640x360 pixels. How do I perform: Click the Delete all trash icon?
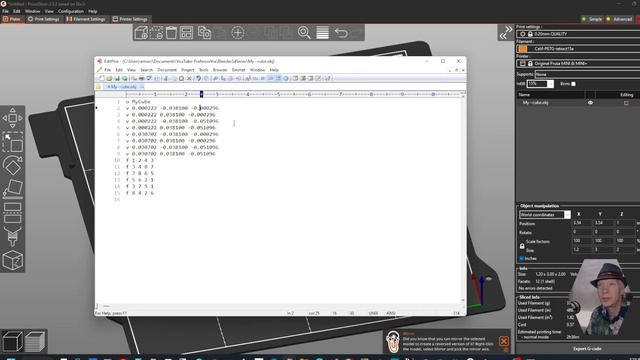coord(171,33)
